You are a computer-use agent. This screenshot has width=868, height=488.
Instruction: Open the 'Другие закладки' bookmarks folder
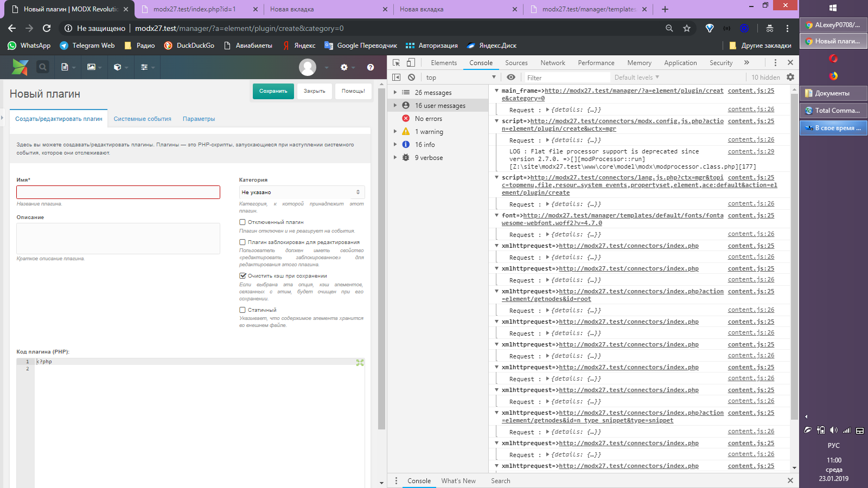click(760, 46)
